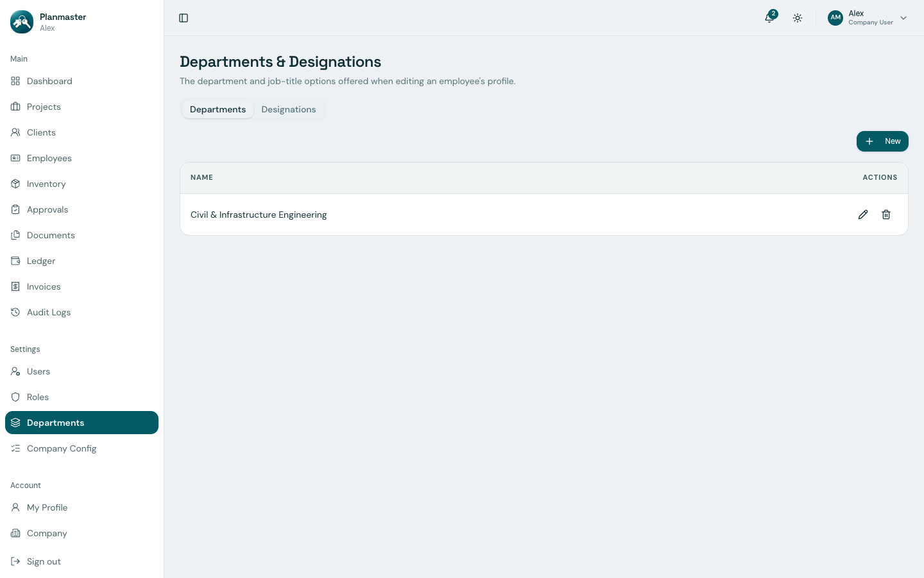Click the Civil & Infrastructure Engineering row name
Image resolution: width=924 pixels, height=578 pixels.
tap(259, 215)
